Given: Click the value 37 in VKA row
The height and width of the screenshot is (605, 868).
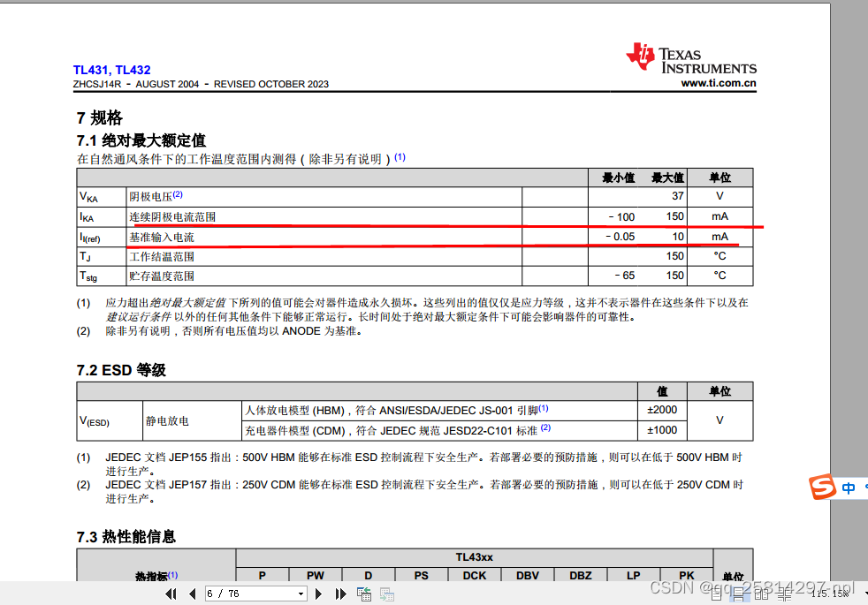Looking at the screenshot, I should coord(678,196).
